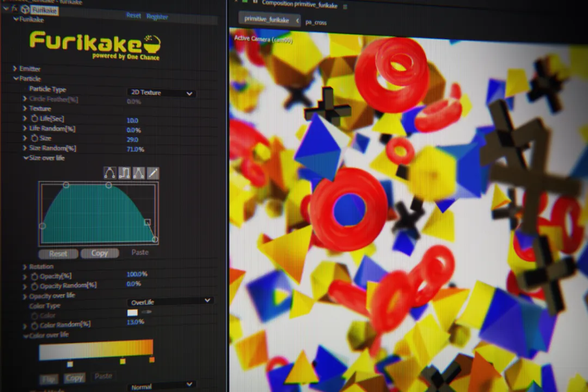This screenshot has height=392, width=588.
Task: Select the yellow gradient stop marker
Action: (122, 362)
